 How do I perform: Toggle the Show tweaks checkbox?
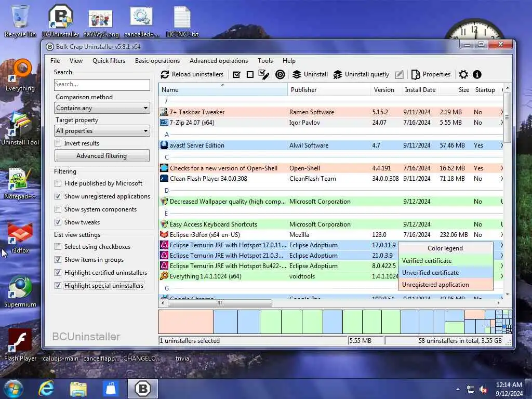tap(58, 222)
